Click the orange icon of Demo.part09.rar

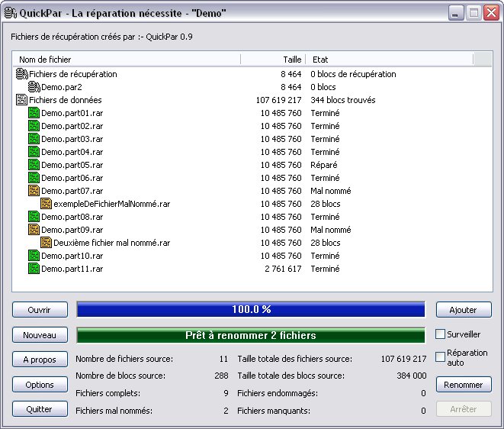34,230
